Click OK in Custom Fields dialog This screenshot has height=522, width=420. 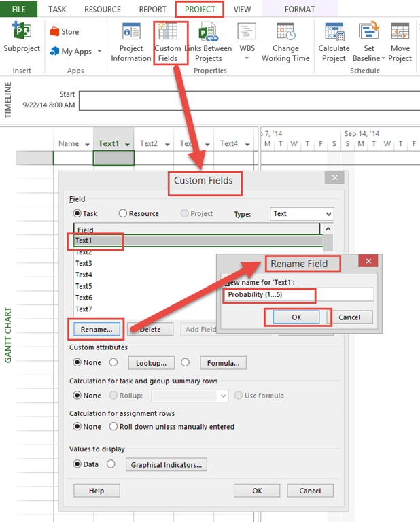[257, 491]
